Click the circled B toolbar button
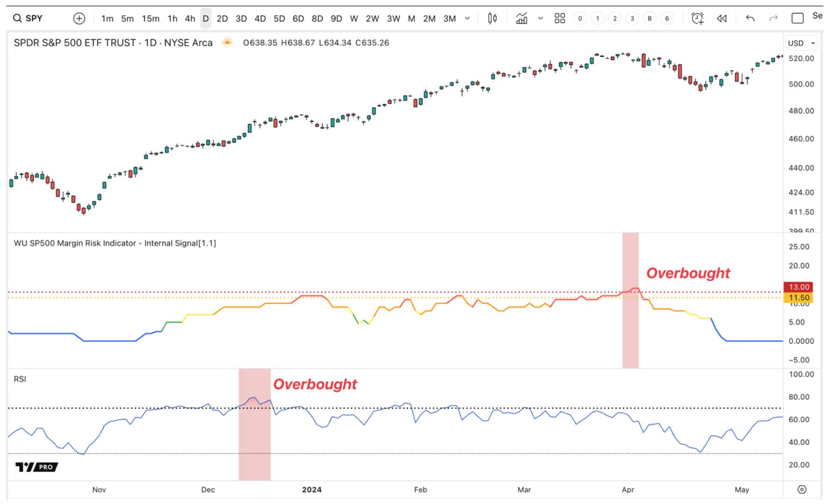This screenshot has height=504, width=829. pyautogui.click(x=649, y=18)
